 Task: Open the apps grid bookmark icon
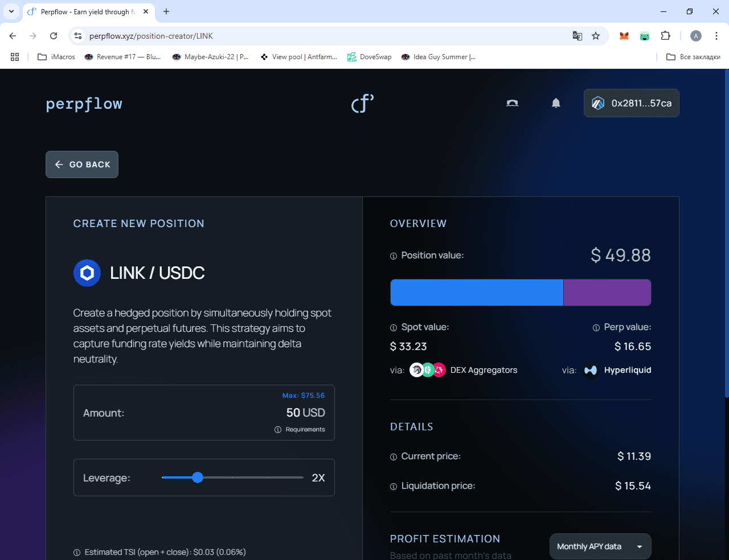[x=15, y=57]
